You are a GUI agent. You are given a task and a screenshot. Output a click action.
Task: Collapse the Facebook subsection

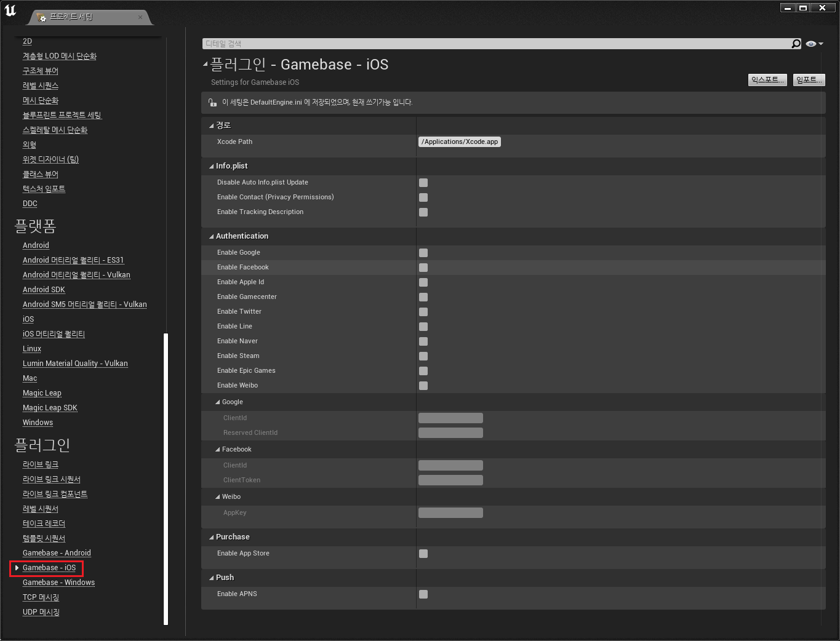coord(217,450)
